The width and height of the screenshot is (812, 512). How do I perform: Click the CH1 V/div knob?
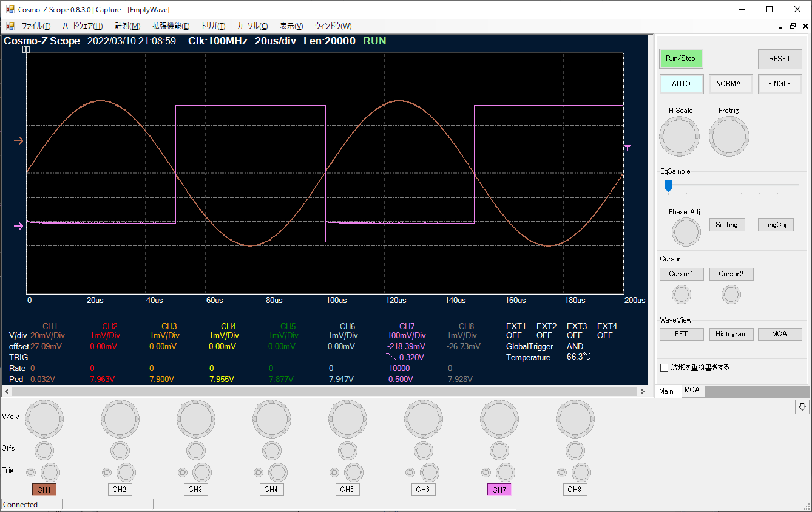coord(44,418)
